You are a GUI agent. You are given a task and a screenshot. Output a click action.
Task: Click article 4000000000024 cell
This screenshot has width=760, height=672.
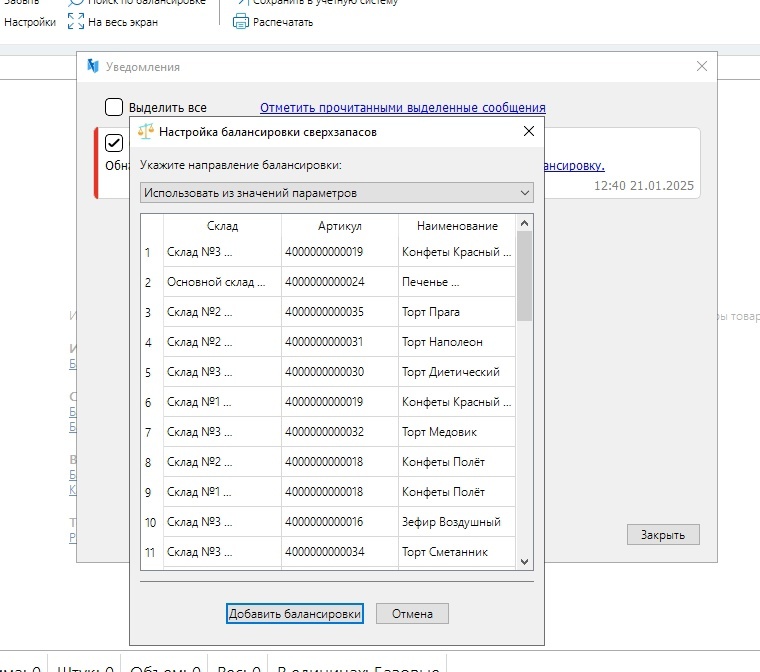click(x=340, y=282)
